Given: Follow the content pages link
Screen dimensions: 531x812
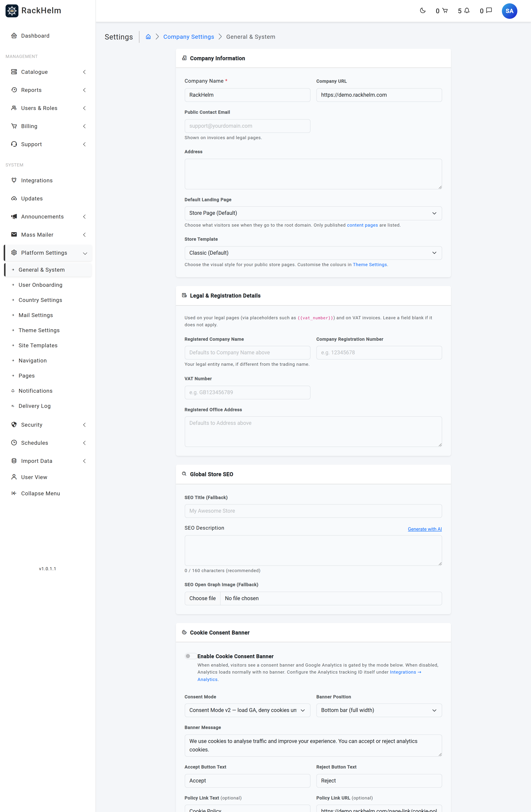Looking at the screenshot, I should pyautogui.click(x=362, y=225).
